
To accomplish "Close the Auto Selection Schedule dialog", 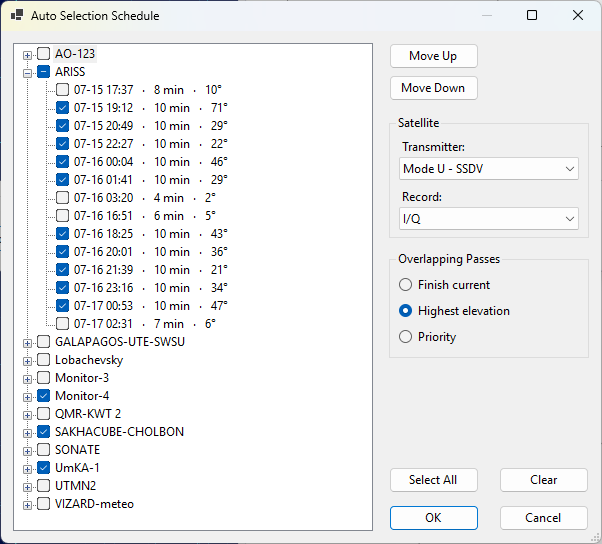I will pyautogui.click(x=578, y=15).
